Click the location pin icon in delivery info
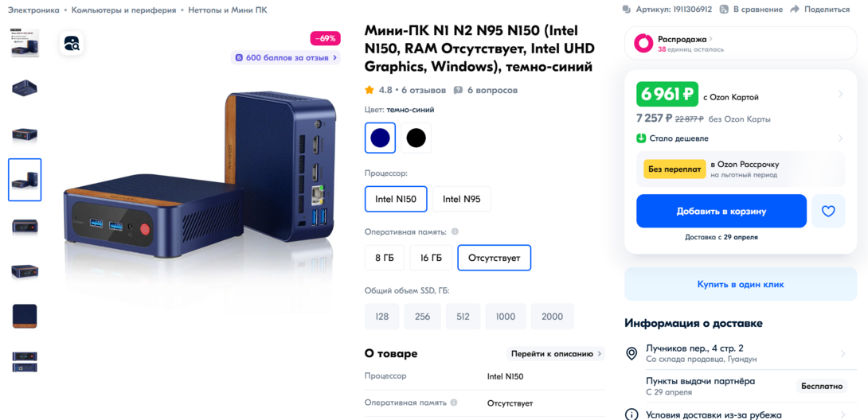 point(631,354)
